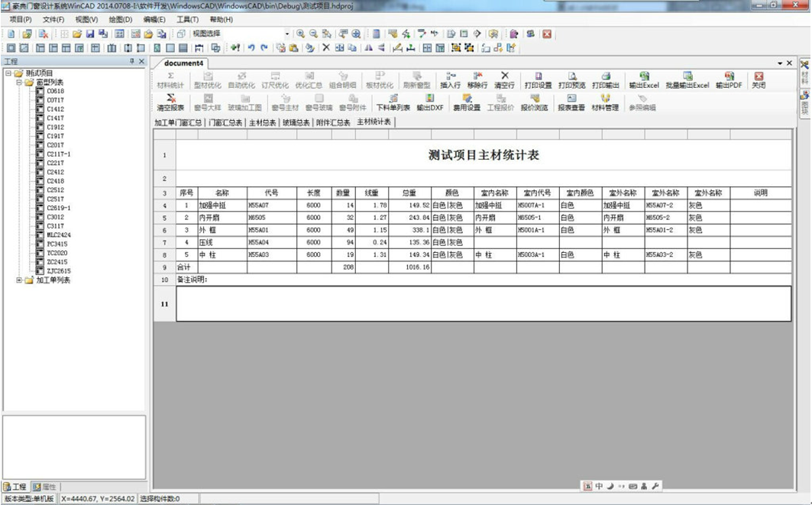This screenshot has width=812, height=505.
Task: Click the 加强中挺 name cell in row 4
Action: point(222,206)
